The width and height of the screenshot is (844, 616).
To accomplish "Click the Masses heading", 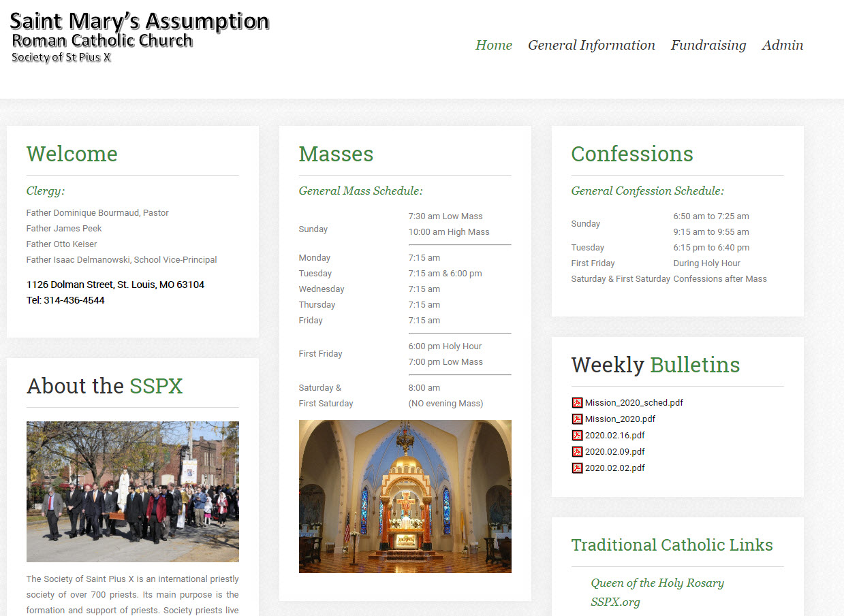I will pyautogui.click(x=337, y=154).
